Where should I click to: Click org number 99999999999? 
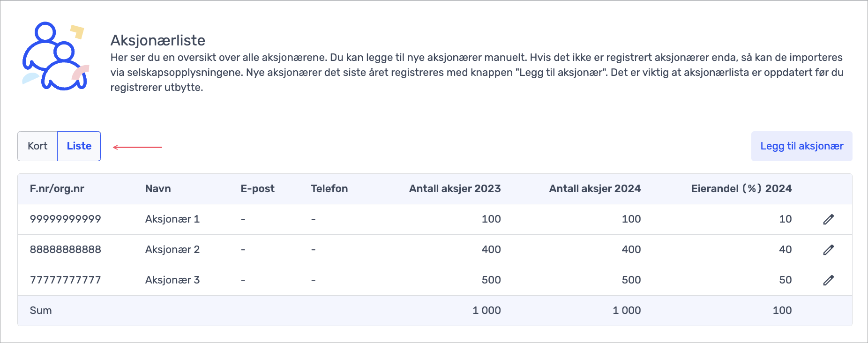click(66, 219)
